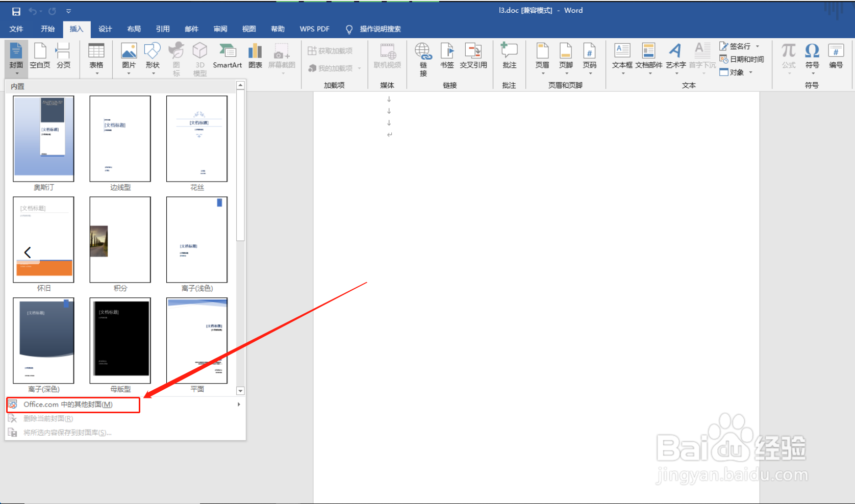
Task: Insert a 批注 comment
Action: tap(509, 56)
